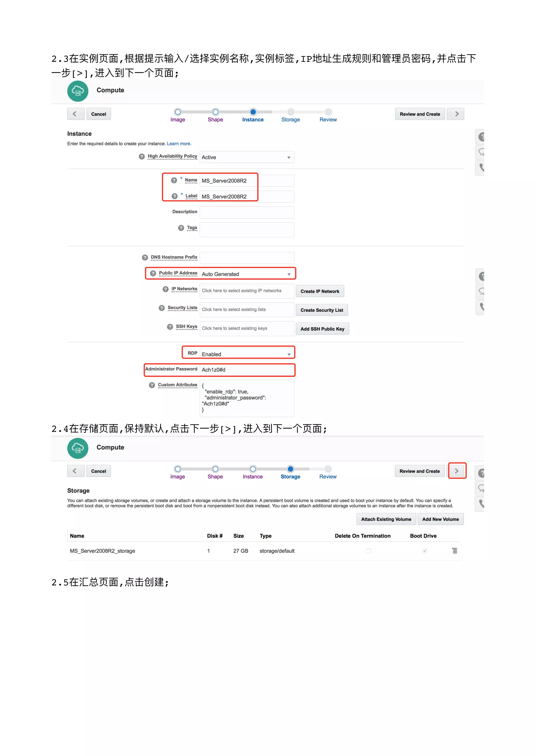
Task: Click help icon beside Custom Attributes
Action: [152, 385]
